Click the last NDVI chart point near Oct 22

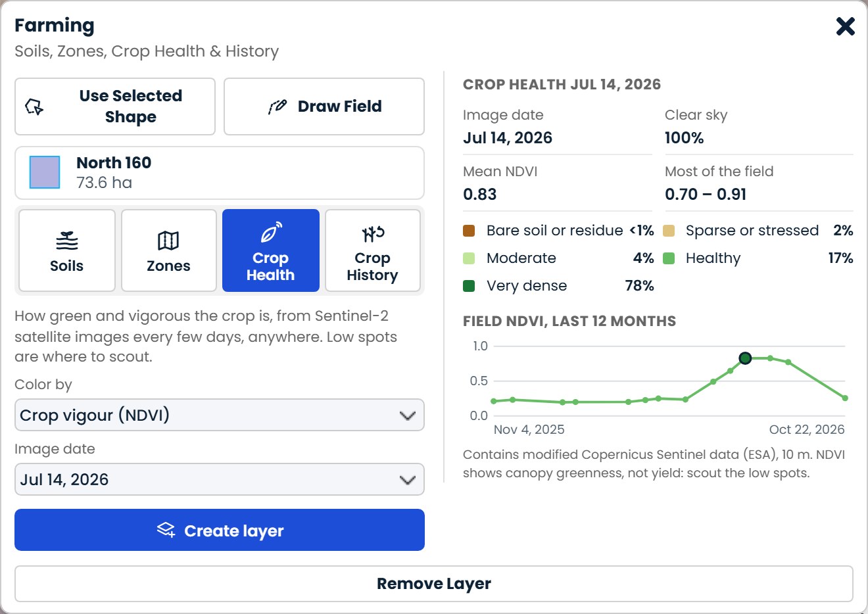tap(845, 398)
